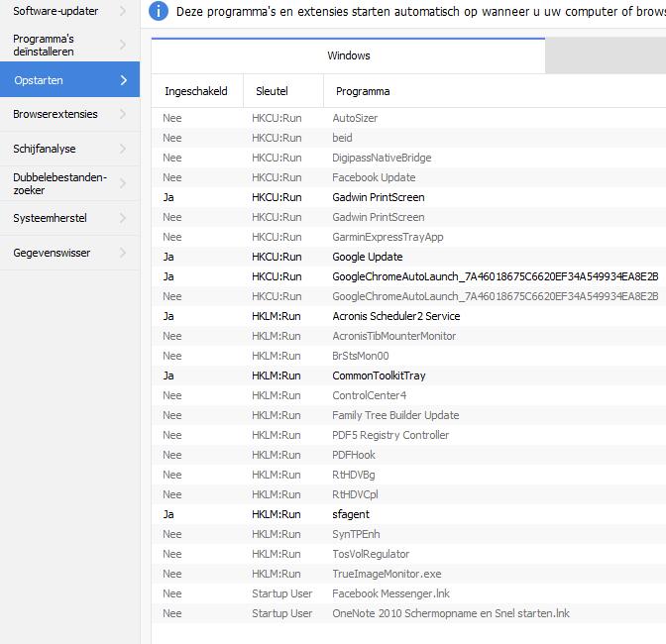The height and width of the screenshot is (644, 666).
Task: Expand the Browserextensies arrow
Action: pos(123,114)
